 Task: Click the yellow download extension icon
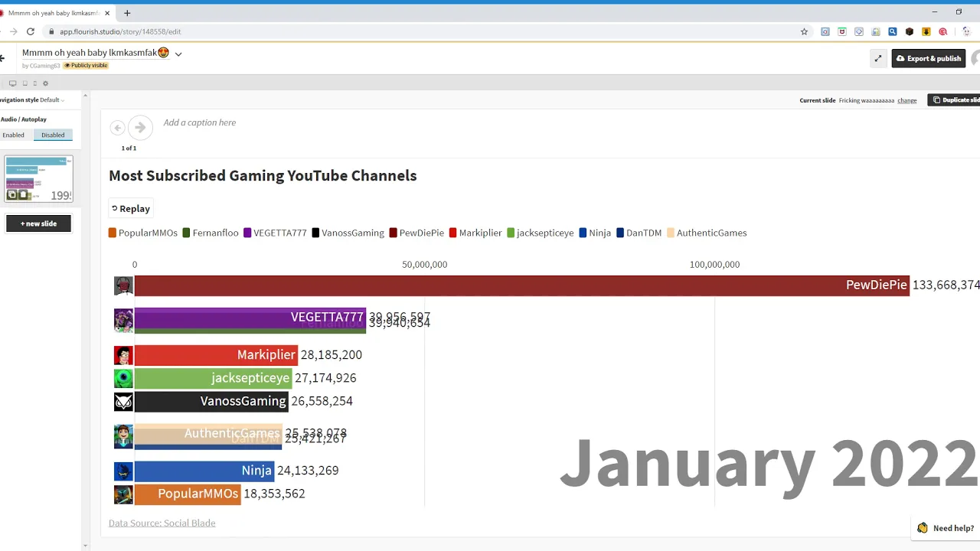click(x=926, y=31)
